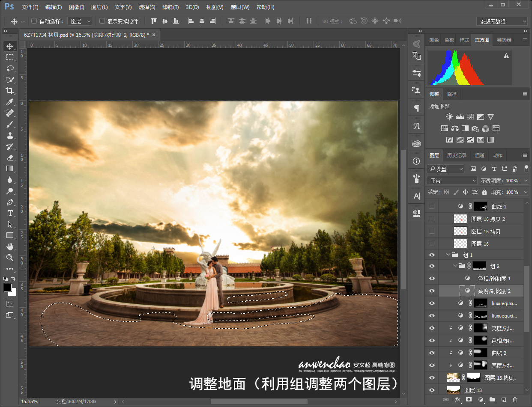Collapse the 组 2 group
This screenshot has width=532, height=407.
(x=455, y=266)
